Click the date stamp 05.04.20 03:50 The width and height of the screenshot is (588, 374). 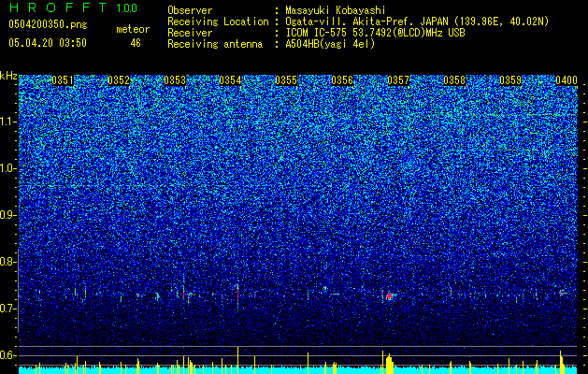click(x=48, y=43)
